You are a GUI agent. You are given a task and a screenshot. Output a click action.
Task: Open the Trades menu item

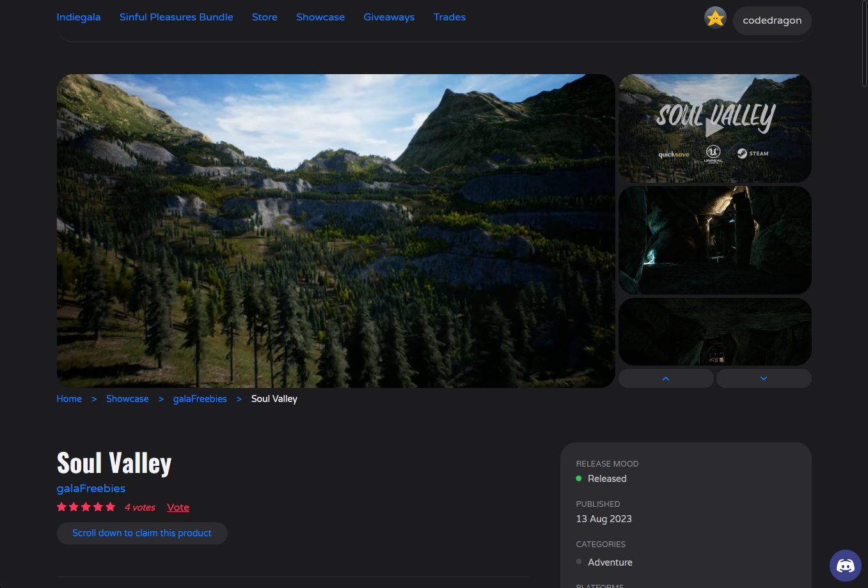(x=450, y=17)
